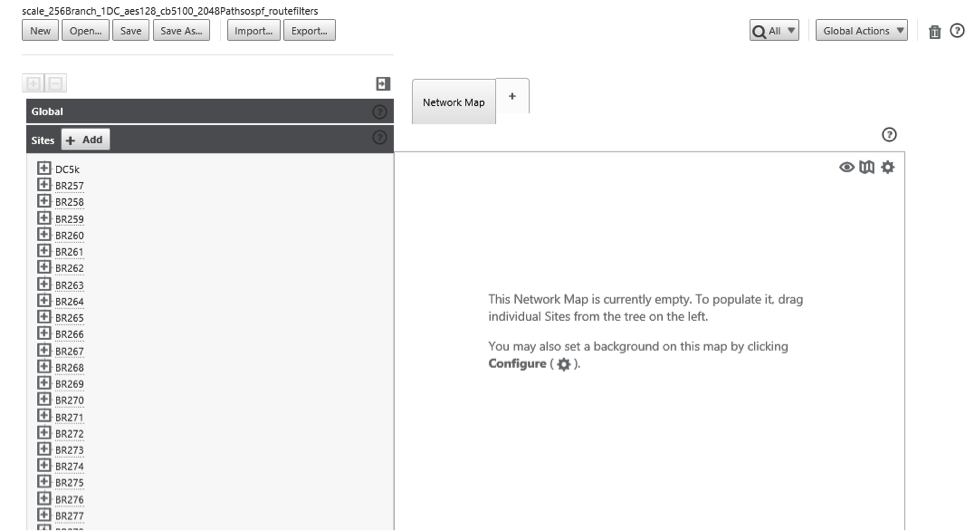Click the collapse all tree icon
This screenshot has width=975, height=531.
coord(55,83)
